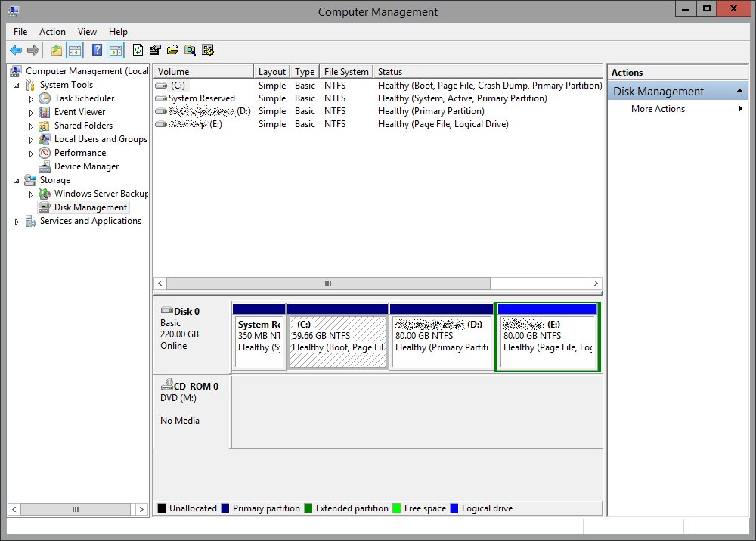Sort by the Type column header
Screen dimensions: 756x541
(305, 71)
